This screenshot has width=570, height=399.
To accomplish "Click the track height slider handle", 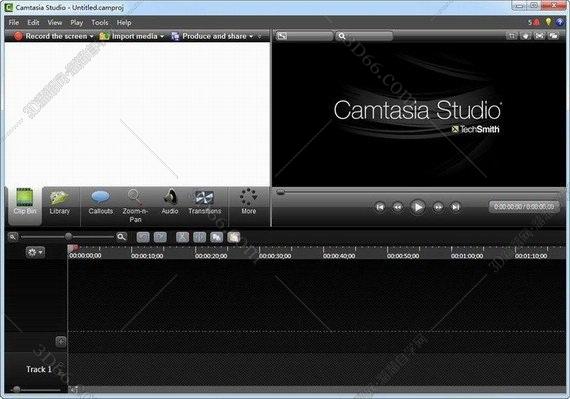I will pos(16,390).
